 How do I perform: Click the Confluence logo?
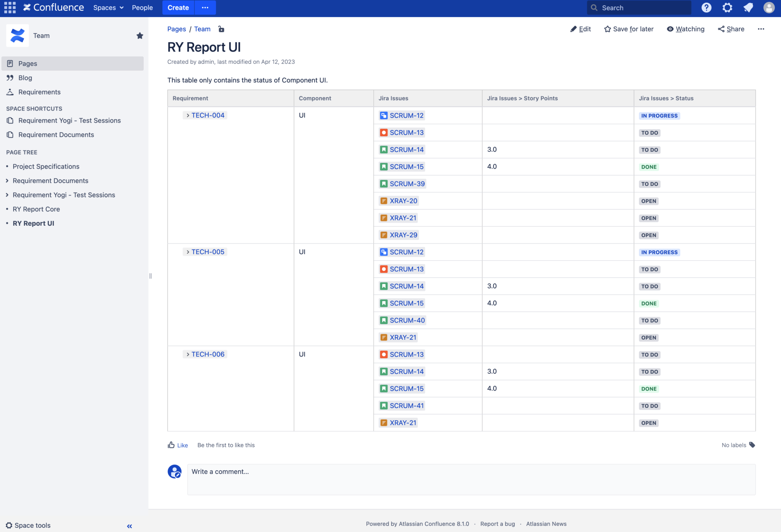[x=53, y=7]
